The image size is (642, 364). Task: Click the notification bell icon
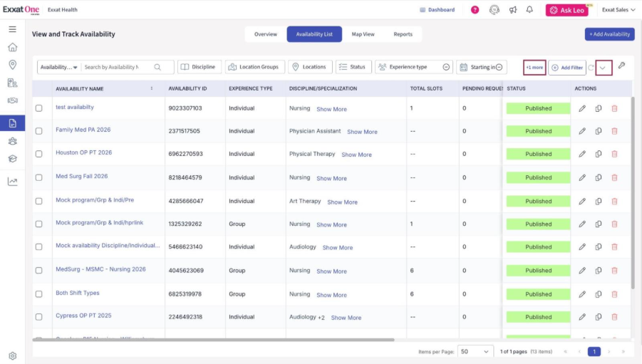(529, 10)
